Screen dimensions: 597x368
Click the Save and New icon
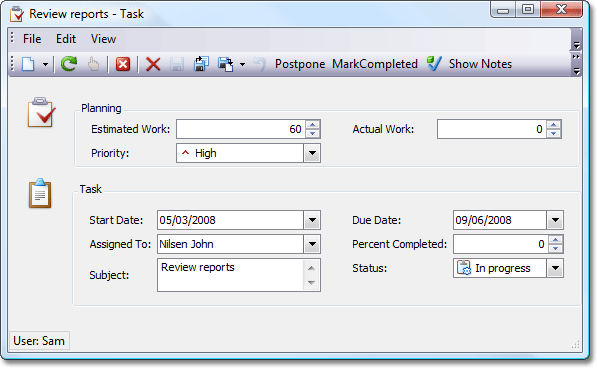pos(225,64)
